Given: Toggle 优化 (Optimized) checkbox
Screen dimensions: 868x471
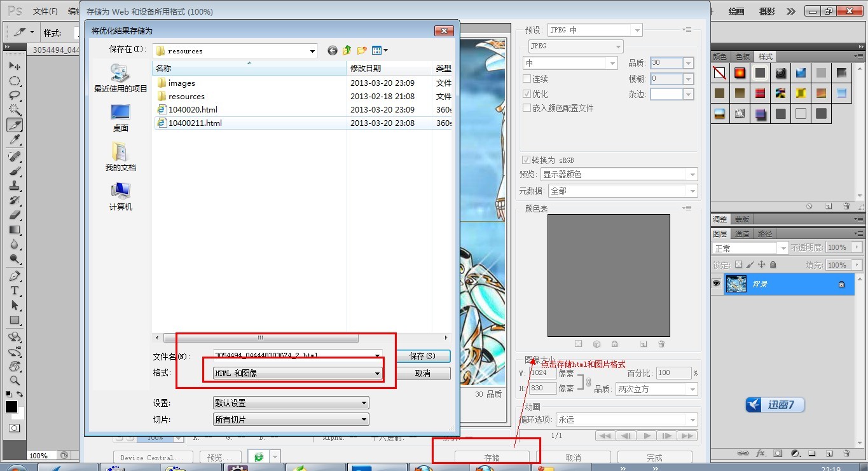Looking at the screenshot, I should click(x=527, y=93).
